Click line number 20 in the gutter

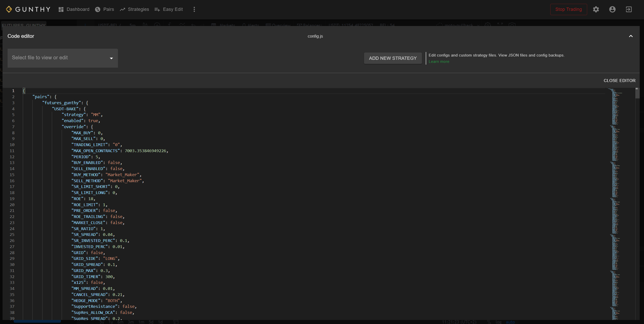(12, 205)
